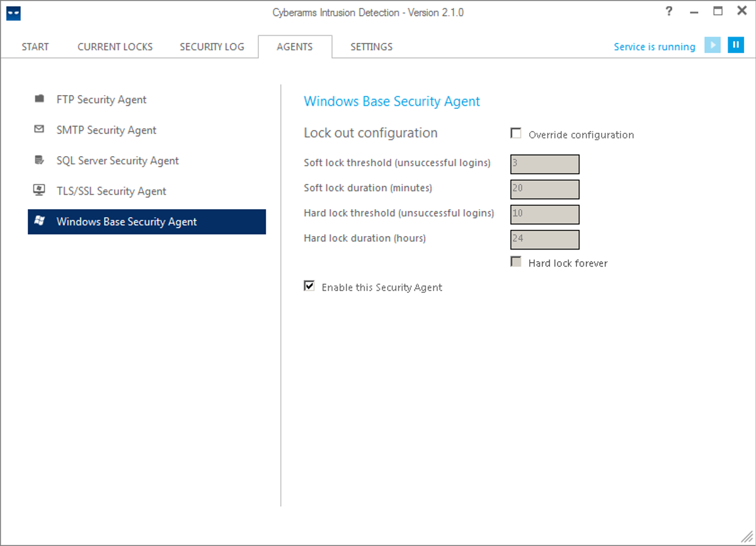Click the Hard lock threshold input field

tap(545, 214)
